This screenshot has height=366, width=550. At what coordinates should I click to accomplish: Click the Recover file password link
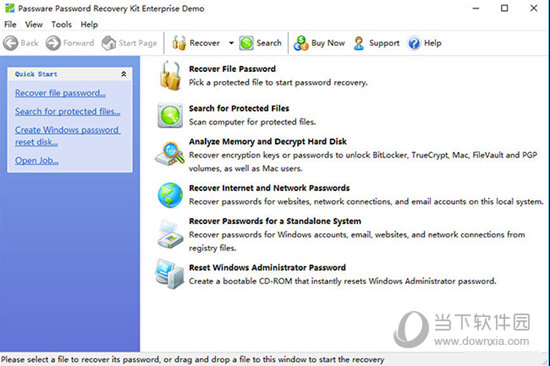pyautogui.click(x=60, y=93)
